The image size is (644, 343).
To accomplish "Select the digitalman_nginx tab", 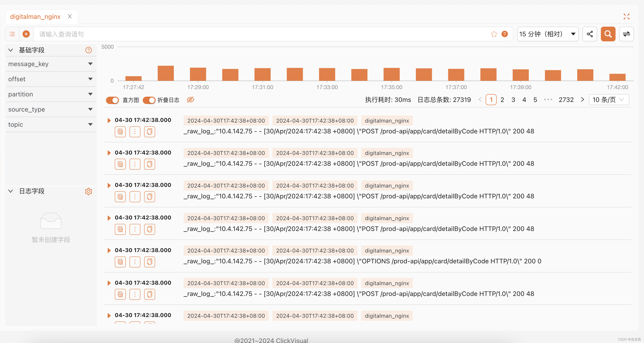I will (x=35, y=17).
